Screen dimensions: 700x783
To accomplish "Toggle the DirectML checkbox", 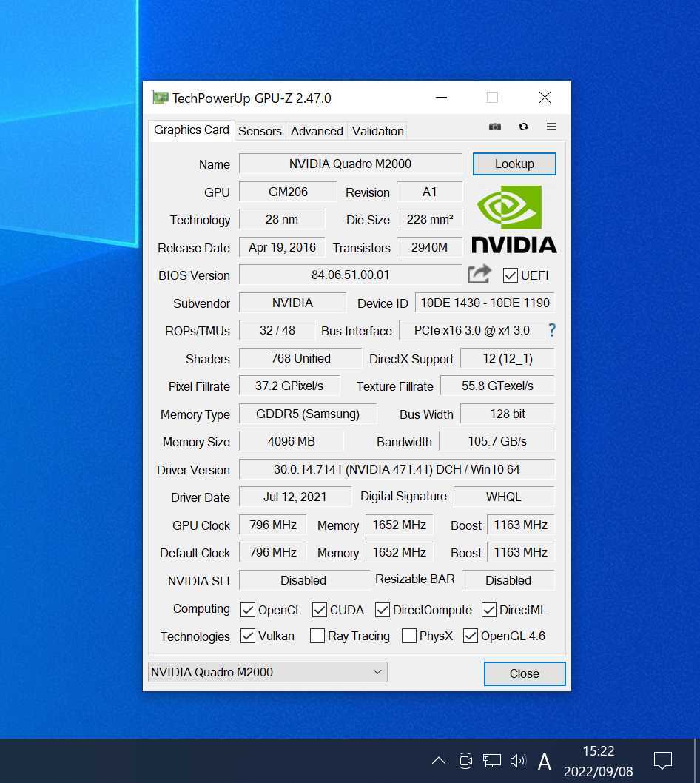I will (489, 610).
